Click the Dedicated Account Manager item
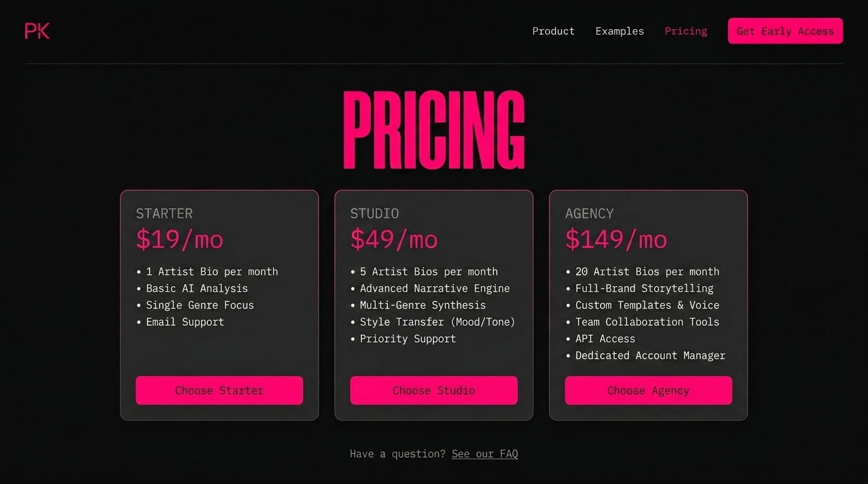The width and height of the screenshot is (868, 484). 650,355
